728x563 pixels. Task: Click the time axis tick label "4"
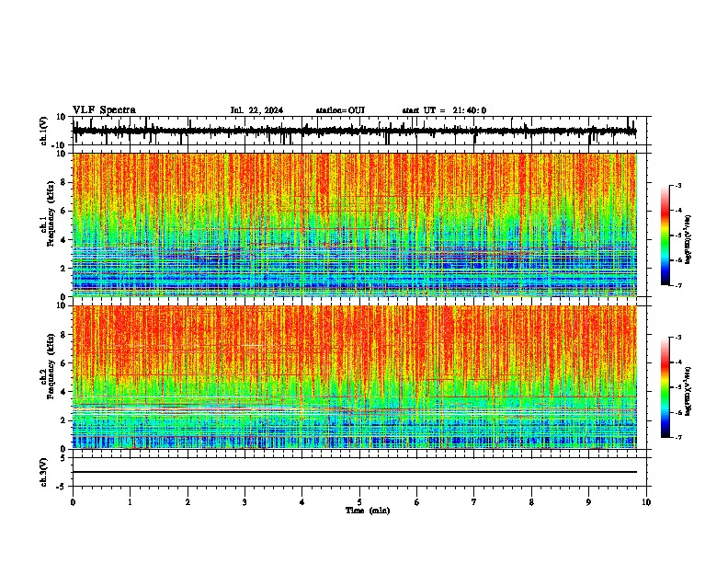click(302, 502)
